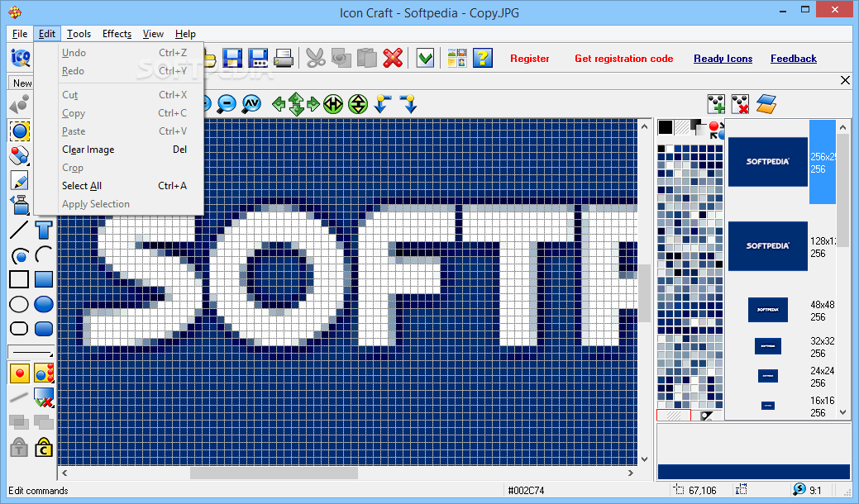Click Get registration code link
Screen dimensions: 859x504
(x=623, y=59)
